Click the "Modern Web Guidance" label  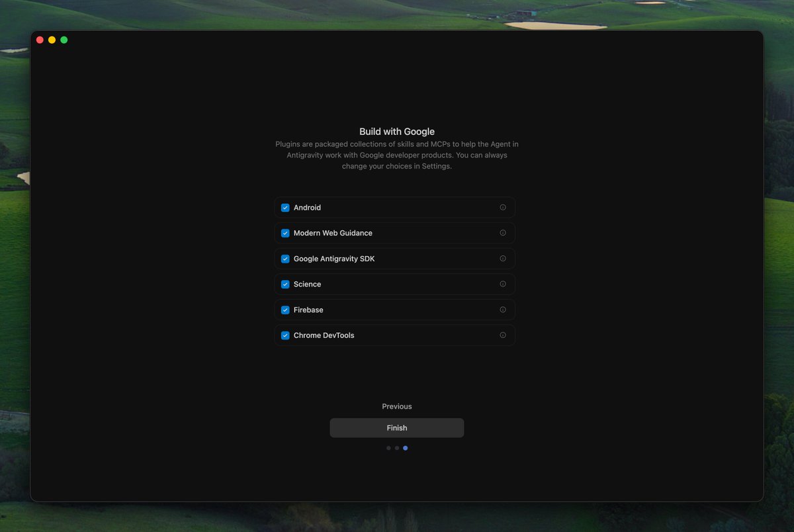click(333, 233)
